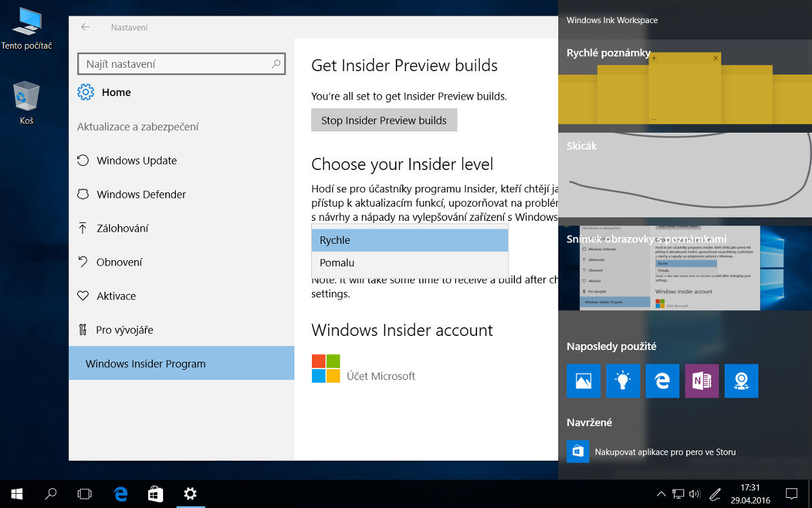Open the Windows Defender section
Screen dimensions: 812x508
click(x=181, y=194)
